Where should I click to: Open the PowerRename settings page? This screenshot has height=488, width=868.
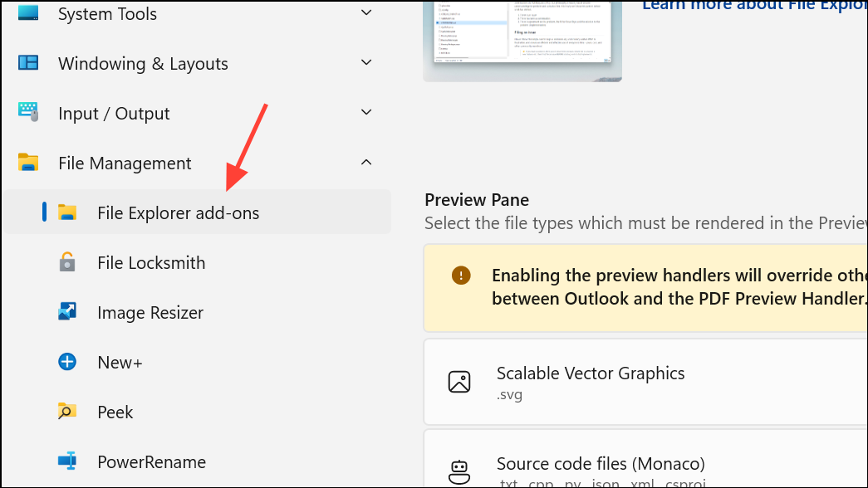[x=150, y=461]
